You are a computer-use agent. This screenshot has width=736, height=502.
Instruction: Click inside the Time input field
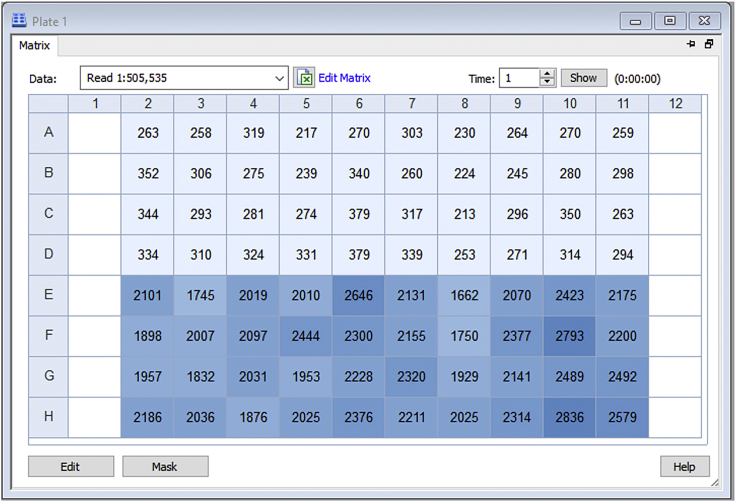click(x=520, y=78)
